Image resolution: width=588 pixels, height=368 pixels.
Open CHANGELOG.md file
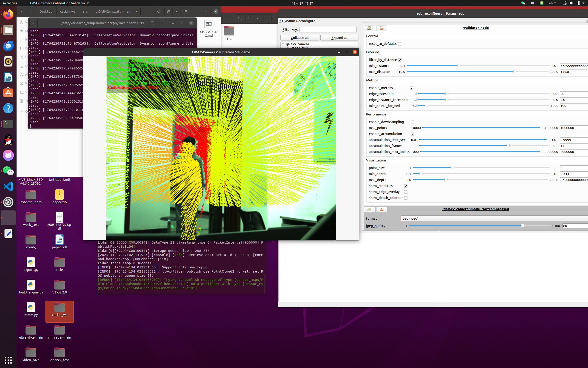[209, 28]
